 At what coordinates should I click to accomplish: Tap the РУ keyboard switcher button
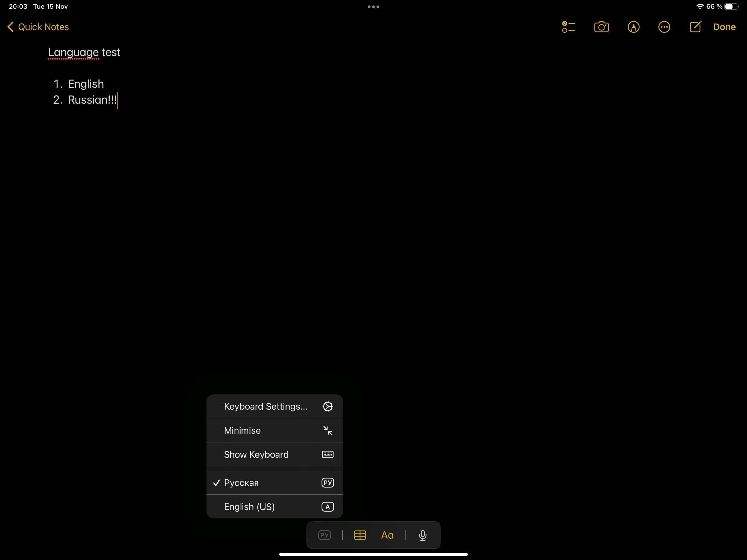(324, 535)
